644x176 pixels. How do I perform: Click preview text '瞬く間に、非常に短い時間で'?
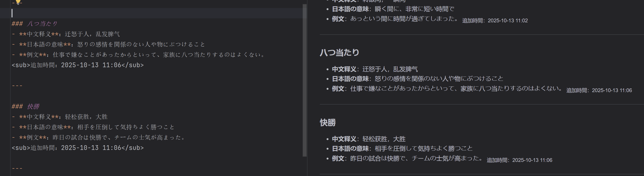414,9
